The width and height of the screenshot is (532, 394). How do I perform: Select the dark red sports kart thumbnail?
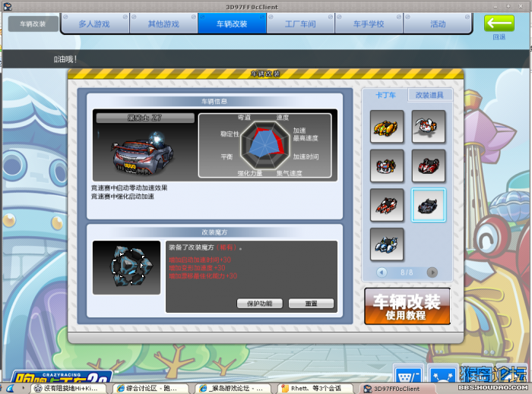click(x=429, y=166)
